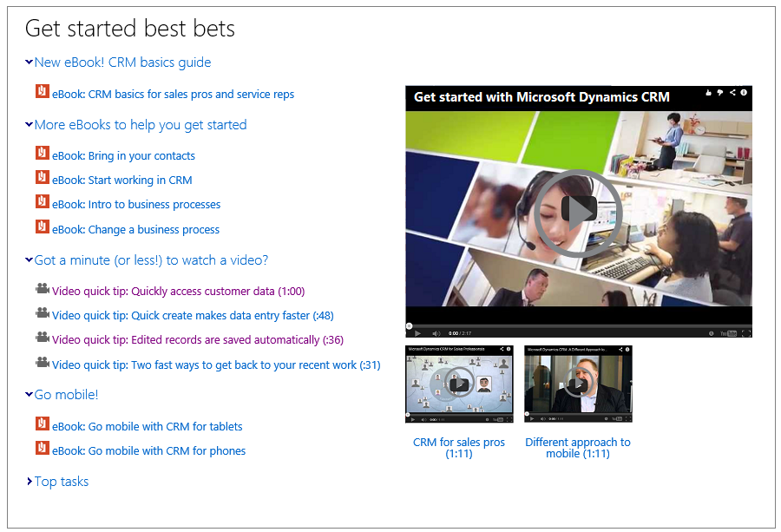Screen dimensions: 781x532
Task: Click PDF icon beside Bring in your contacts
Action: (42, 154)
